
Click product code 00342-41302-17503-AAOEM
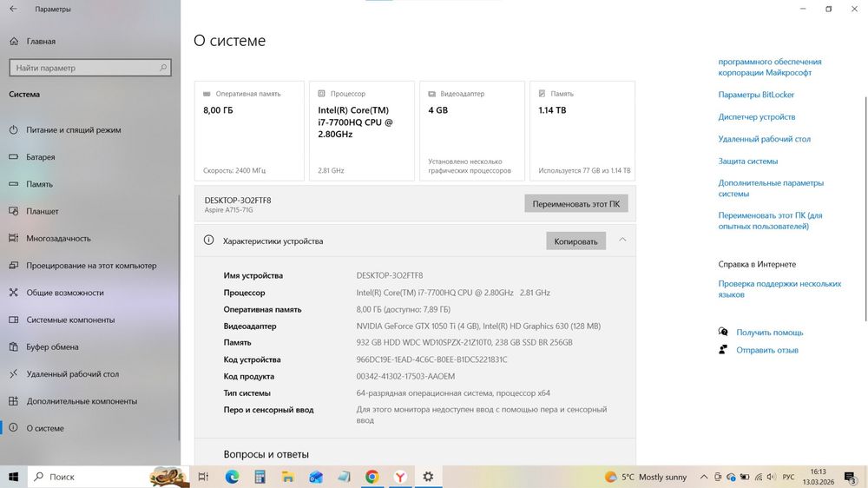[x=405, y=376]
